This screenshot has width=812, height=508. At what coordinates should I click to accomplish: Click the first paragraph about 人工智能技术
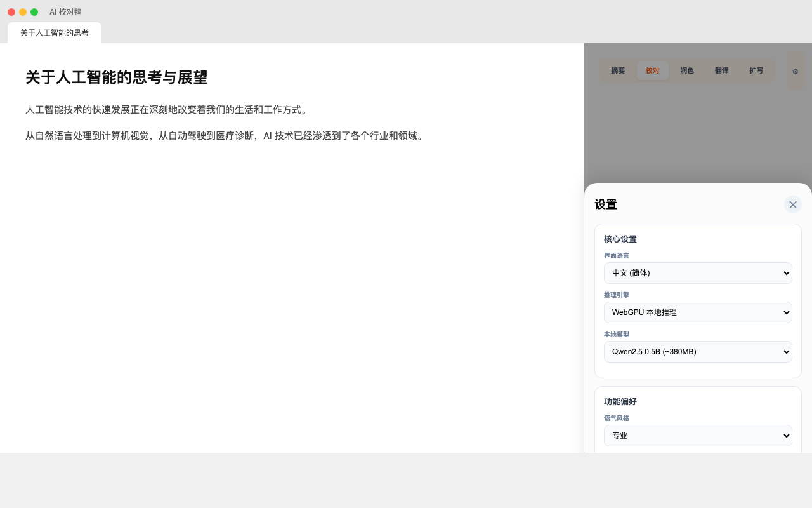(167, 110)
